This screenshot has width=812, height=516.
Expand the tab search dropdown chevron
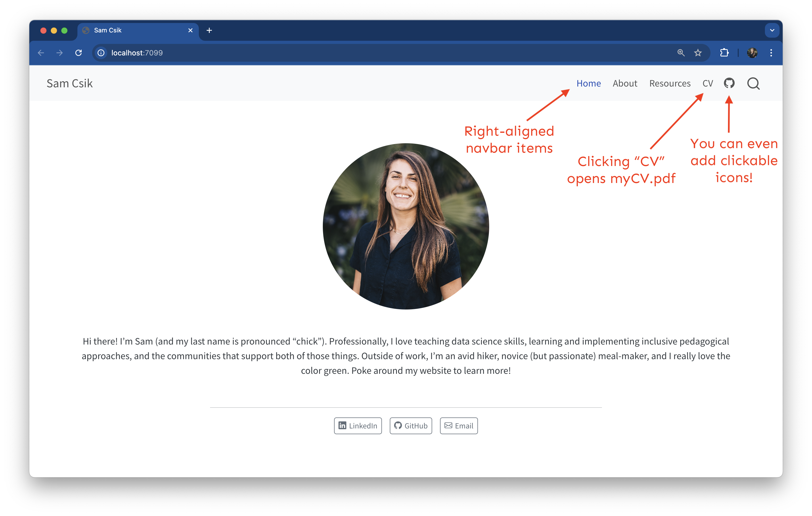(772, 30)
